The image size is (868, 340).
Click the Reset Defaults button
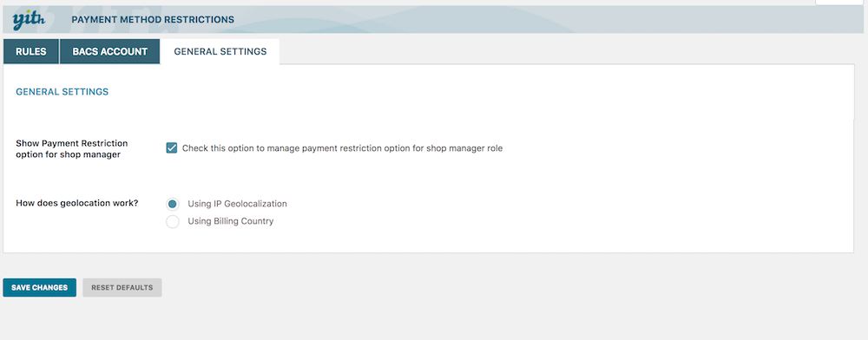(122, 287)
